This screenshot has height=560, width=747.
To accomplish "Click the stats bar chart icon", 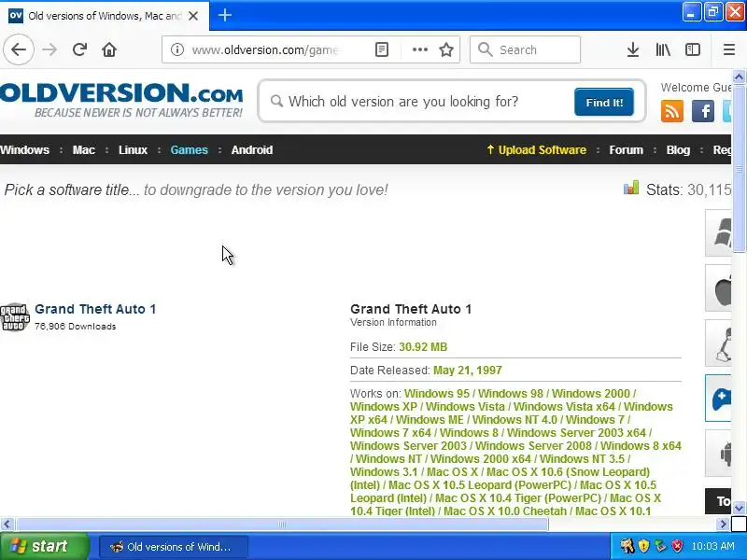I will coord(631,188).
